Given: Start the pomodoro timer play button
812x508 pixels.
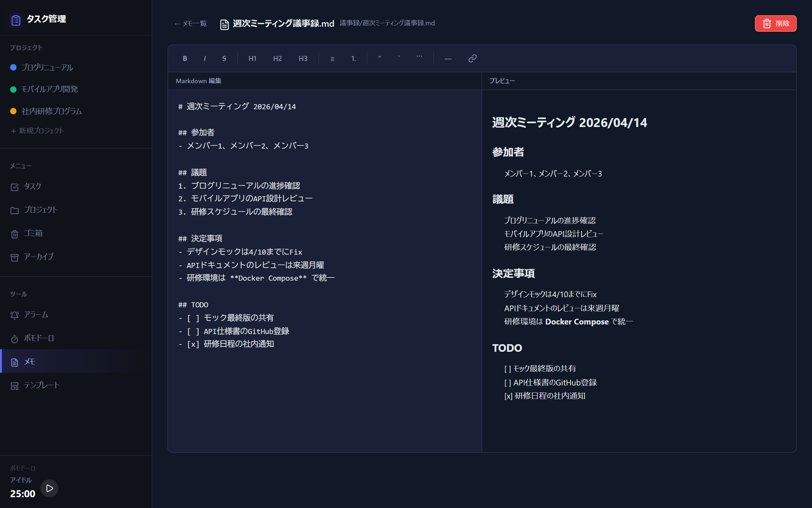Looking at the screenshot, I should pos(49,488).
